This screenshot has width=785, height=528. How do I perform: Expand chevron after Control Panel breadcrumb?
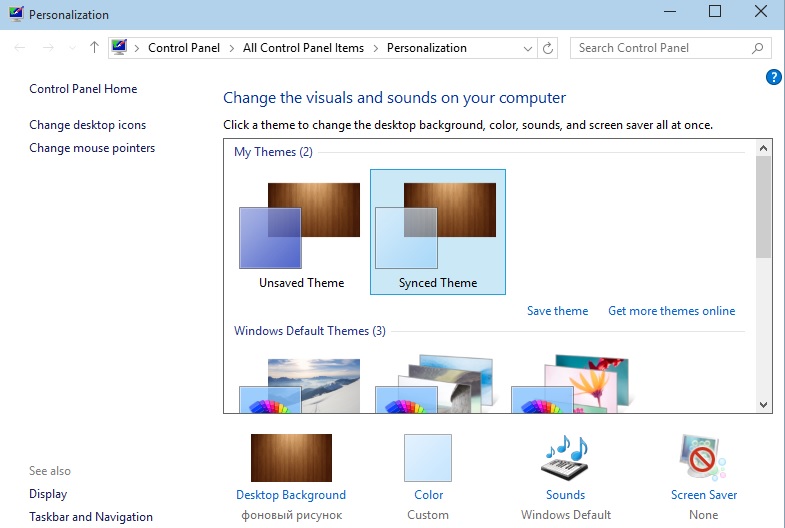pos(231,49)
